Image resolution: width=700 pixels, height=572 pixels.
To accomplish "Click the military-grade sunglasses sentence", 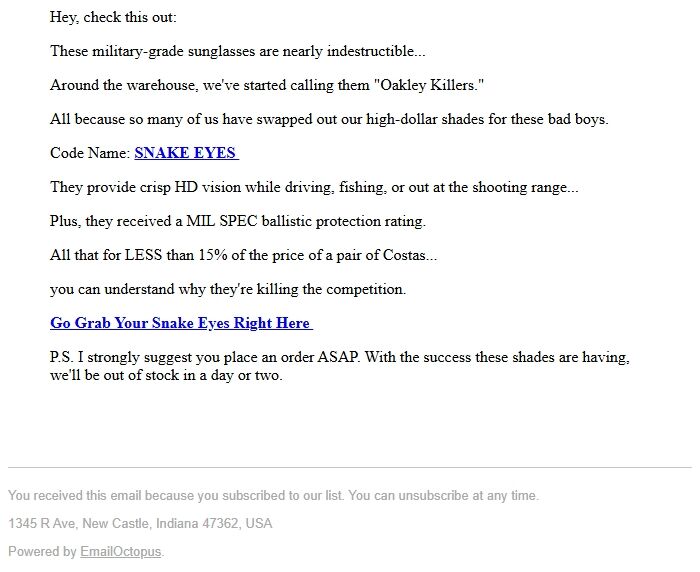I will [x=237, y=51].
